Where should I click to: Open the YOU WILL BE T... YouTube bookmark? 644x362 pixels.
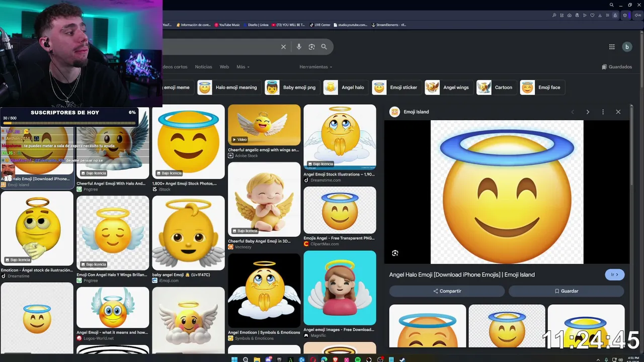tap(288, 25)
